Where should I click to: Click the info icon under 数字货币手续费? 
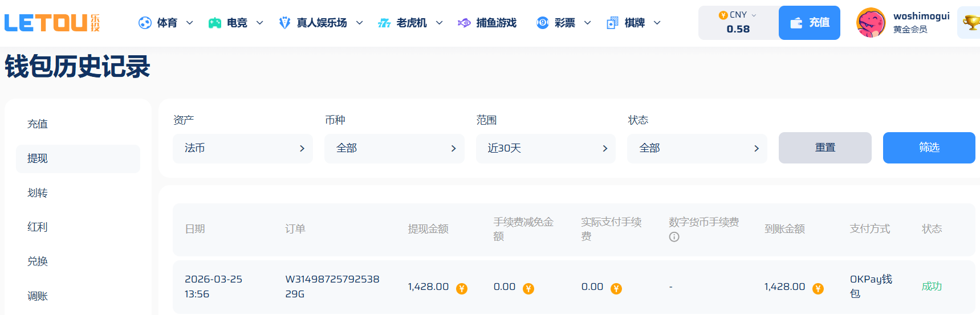[x=674, y=237]
